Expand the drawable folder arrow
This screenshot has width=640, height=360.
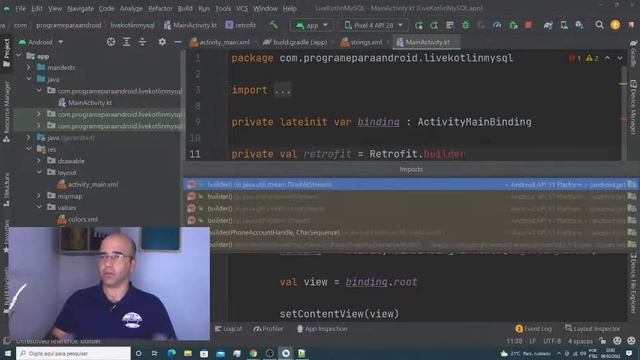click(x=39, y=161)
